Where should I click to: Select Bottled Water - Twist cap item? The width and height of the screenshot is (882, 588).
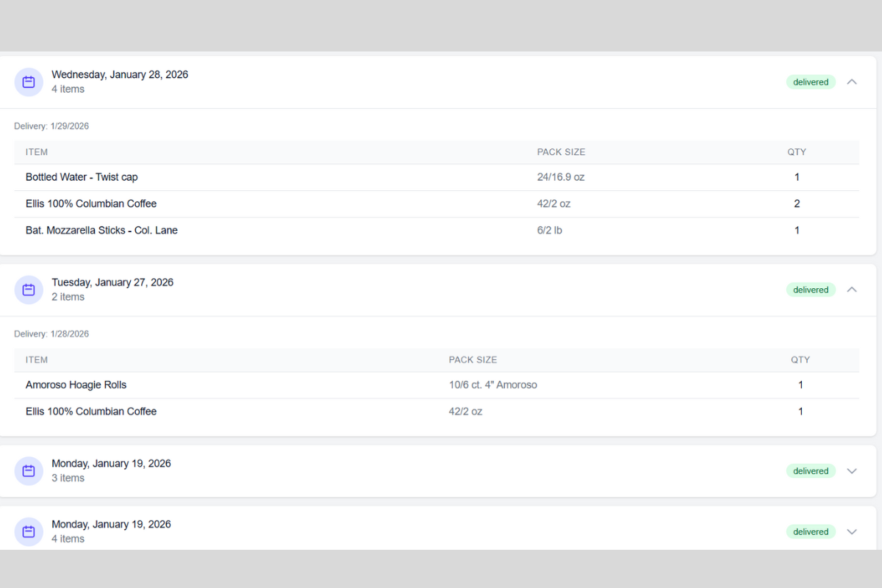[x=82, y=177]
